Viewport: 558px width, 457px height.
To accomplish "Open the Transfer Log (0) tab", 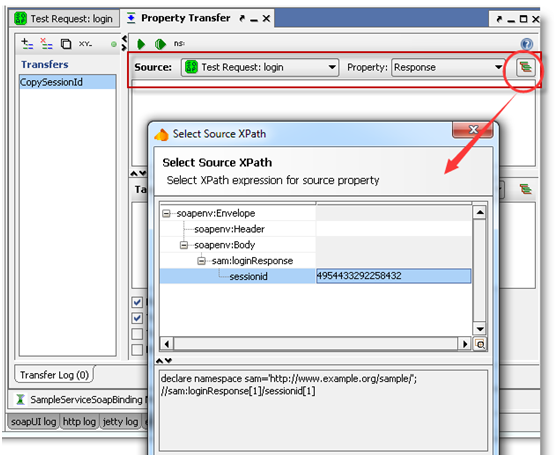I will tap(54, 375).
